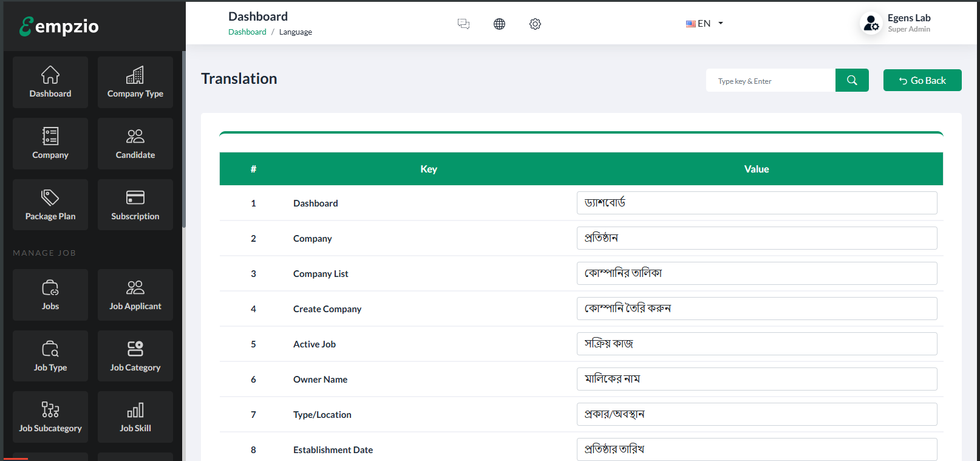
Task: Open Candidate section in sidebar
Action: (x=135, y=144)
